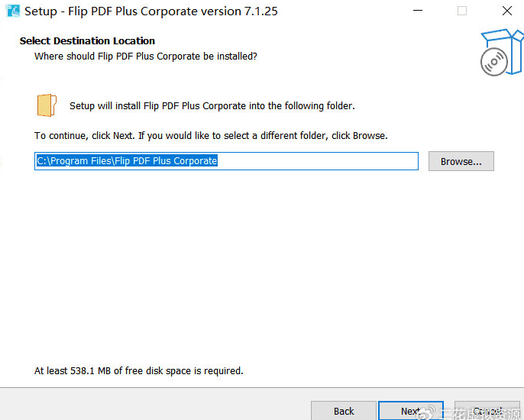
Task: Click the highlighted C:\Program Files path text
Action: [x=127, y=161]
